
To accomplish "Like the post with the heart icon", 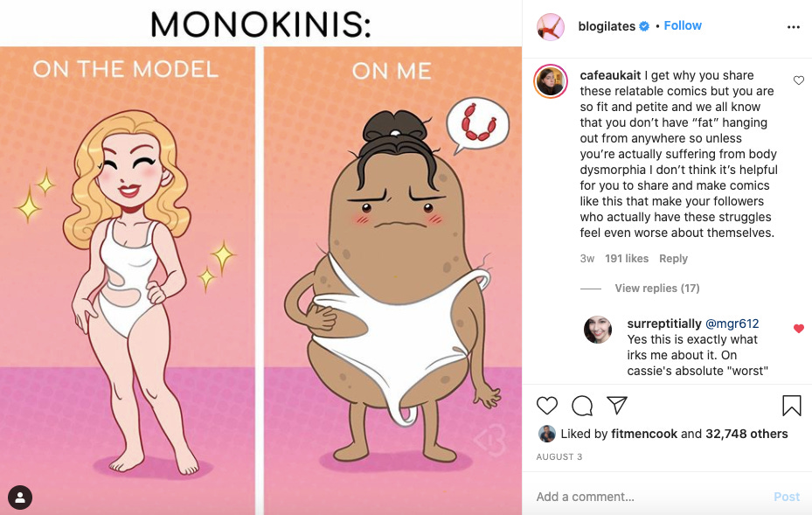I will pos(547,405).
